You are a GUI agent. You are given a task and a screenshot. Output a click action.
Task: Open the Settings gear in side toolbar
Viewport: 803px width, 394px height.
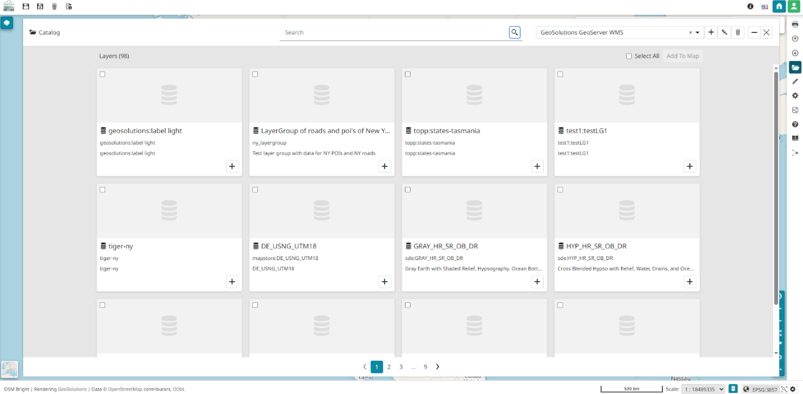click(795, 96)
